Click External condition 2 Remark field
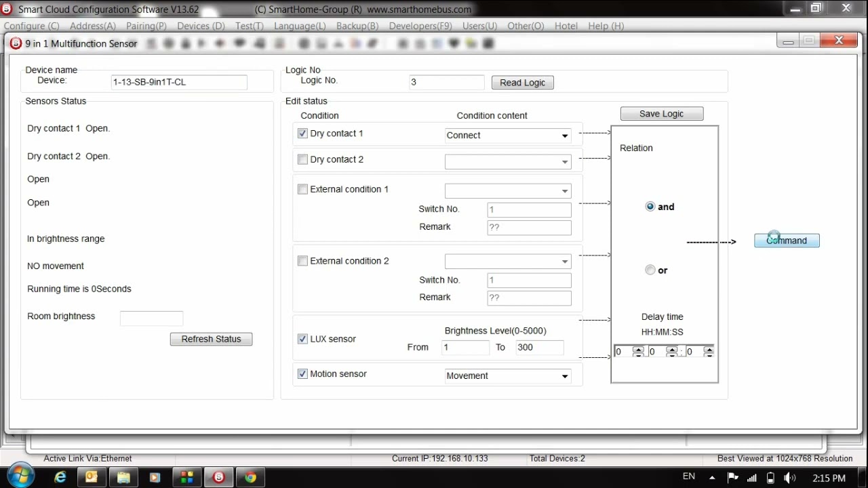 (529, 298)
